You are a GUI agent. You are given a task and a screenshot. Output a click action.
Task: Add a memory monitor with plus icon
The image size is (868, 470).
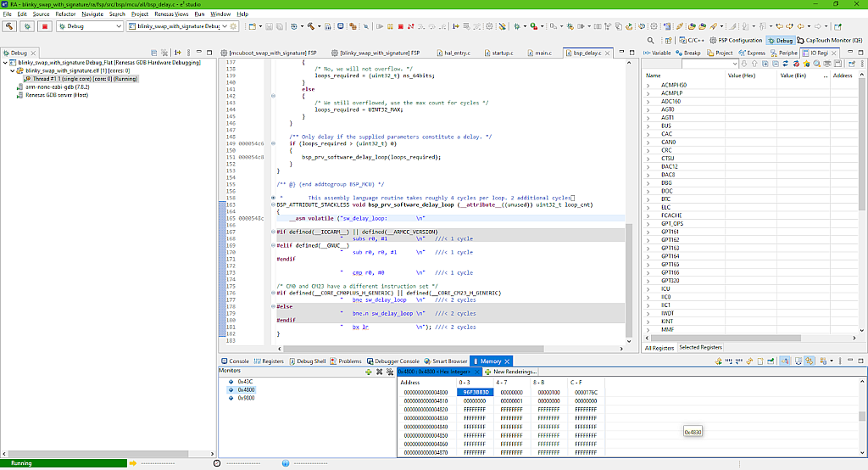tap(368, 372)
